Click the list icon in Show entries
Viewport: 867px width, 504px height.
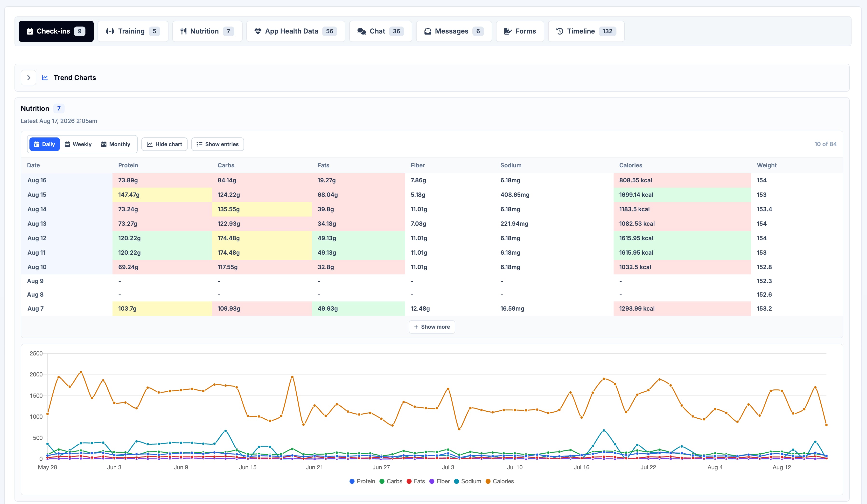click(200, 144)
